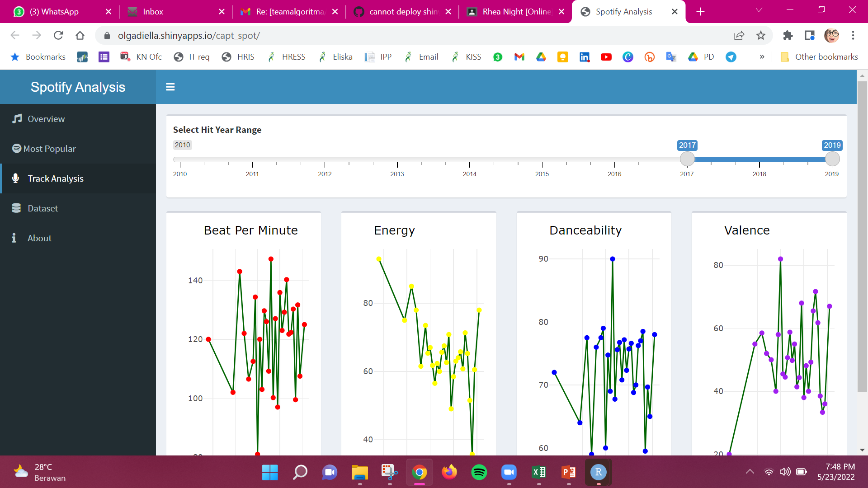Reload the Spotify Analysis page

tap(58, 35)
